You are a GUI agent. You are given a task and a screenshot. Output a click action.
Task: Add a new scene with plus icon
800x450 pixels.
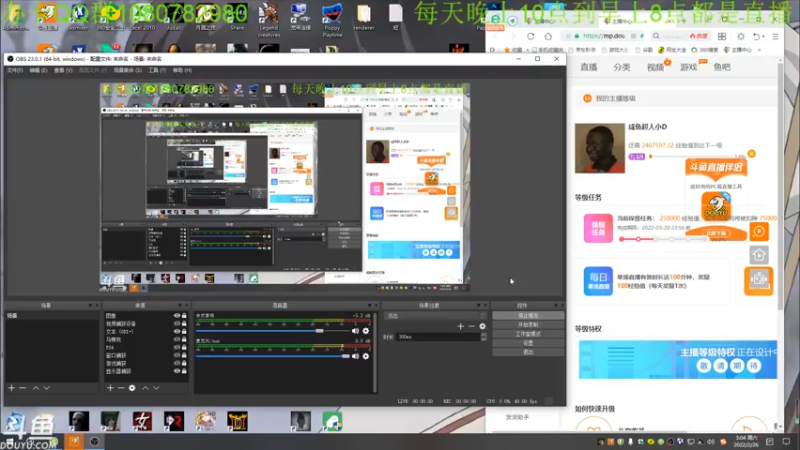(11, 388)
